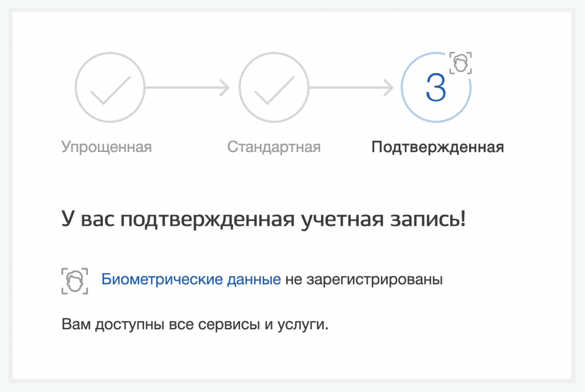Click the text не зарегистрированы
The image size is (585, 392).
(363, 280)
